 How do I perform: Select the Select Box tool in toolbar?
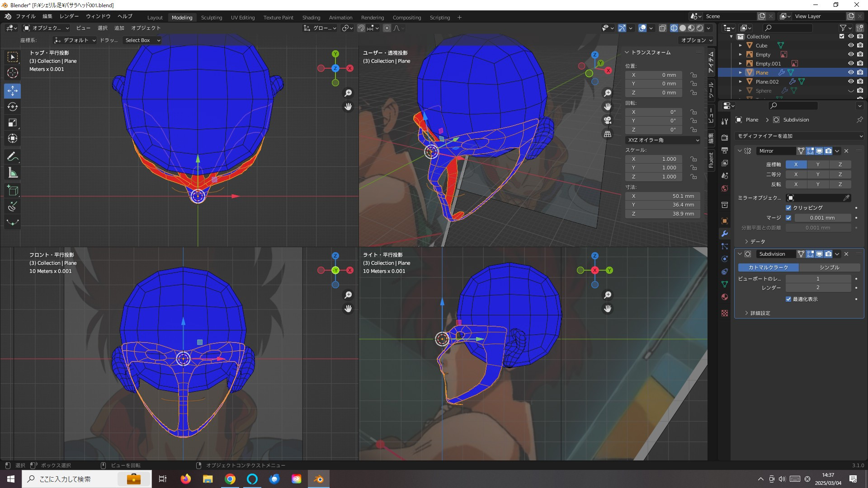coord(13,57)
